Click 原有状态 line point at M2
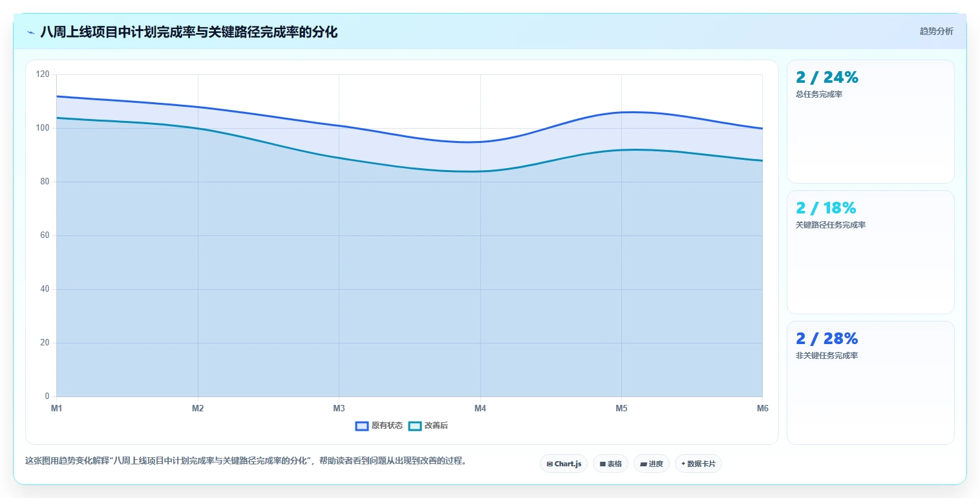Screen dimensions: 980x498 [x=198, y=107]
